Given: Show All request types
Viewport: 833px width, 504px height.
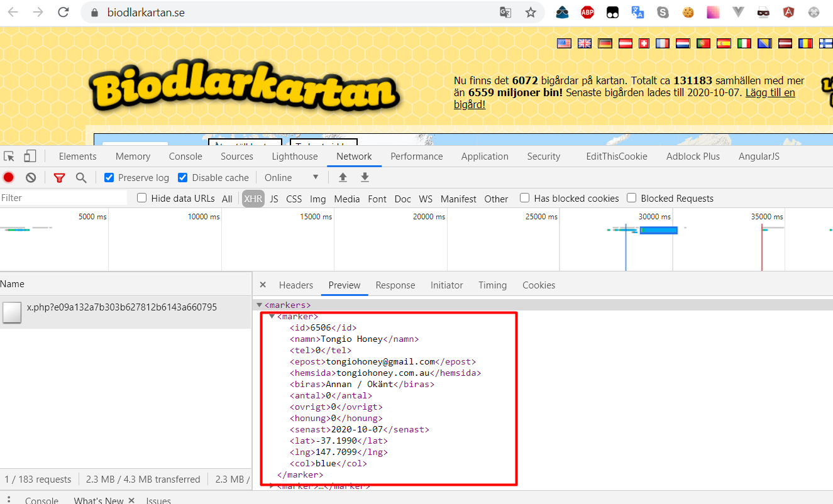Looking at the screenshot, I should tap(227, 199).
